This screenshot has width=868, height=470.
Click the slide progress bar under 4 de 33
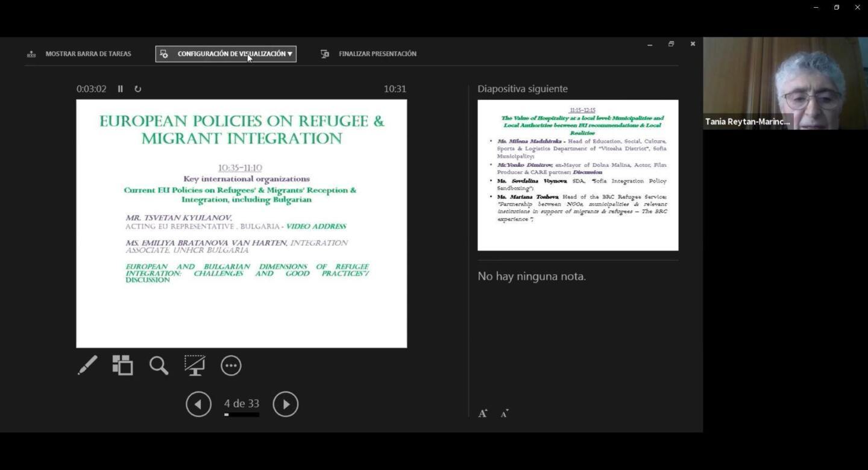(242, 415)
